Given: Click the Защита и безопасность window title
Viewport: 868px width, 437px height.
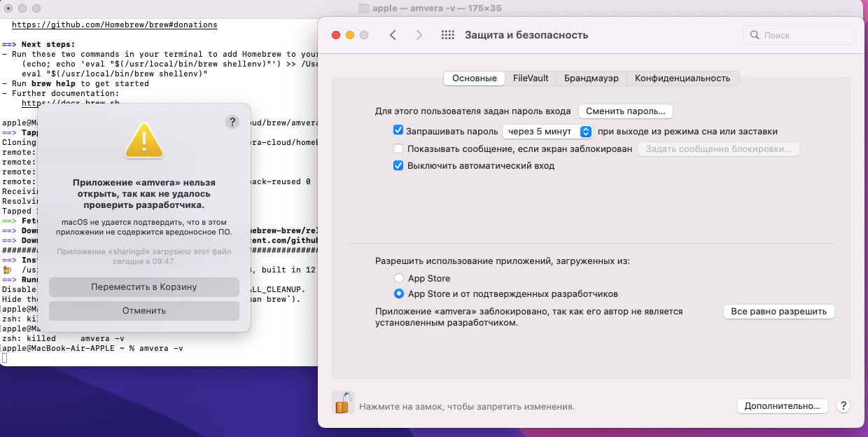Looking at the screenshot, I should point(526,35).
